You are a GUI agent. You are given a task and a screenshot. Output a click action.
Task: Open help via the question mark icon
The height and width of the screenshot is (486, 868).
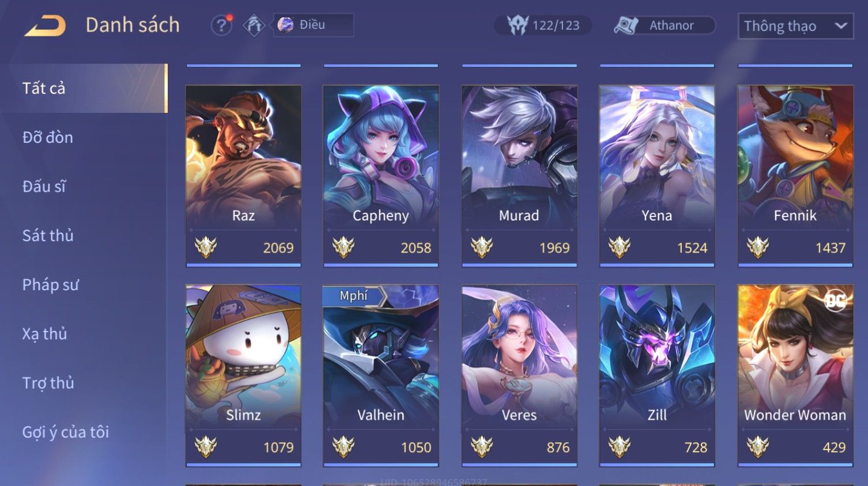[x=221, y=25]
